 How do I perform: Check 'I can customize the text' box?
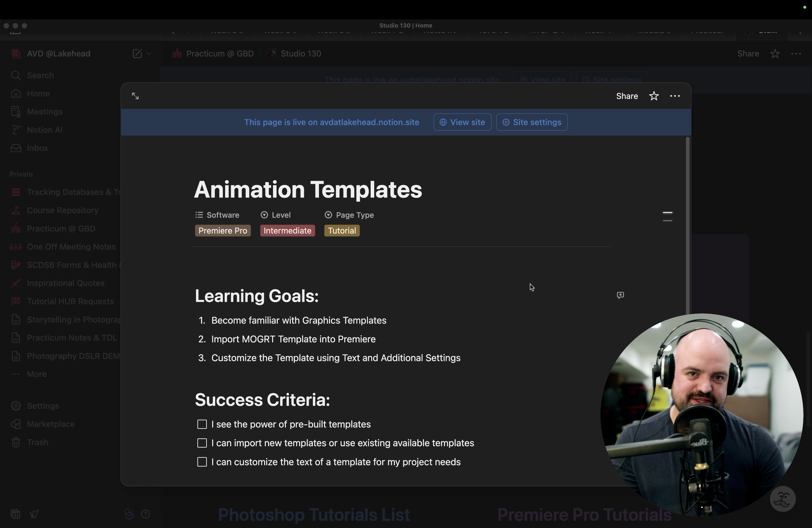[202, 462]
